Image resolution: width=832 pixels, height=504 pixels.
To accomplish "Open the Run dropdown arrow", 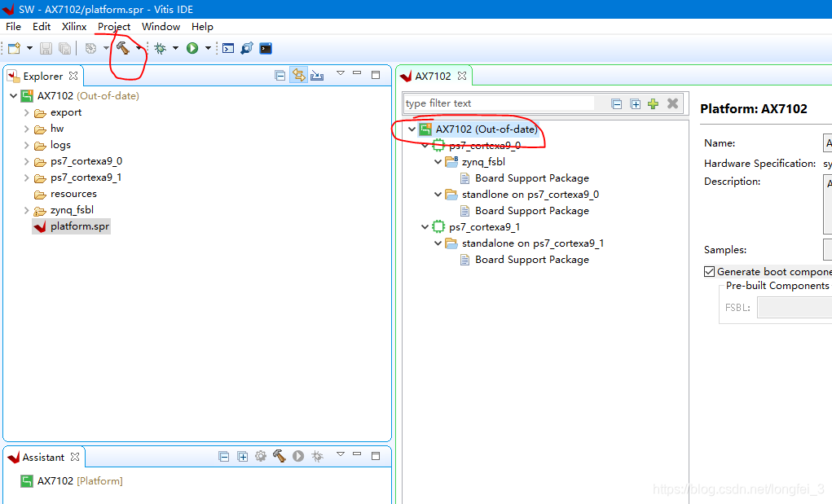I will 208,48.
